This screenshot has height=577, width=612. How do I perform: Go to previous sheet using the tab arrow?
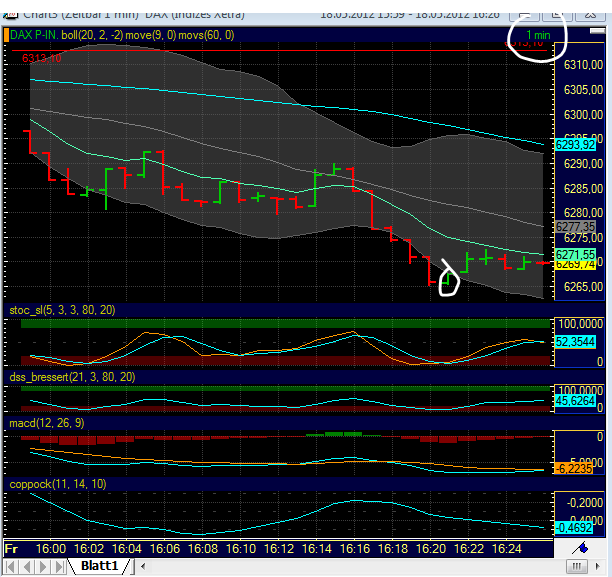click(x=27, y=566)
